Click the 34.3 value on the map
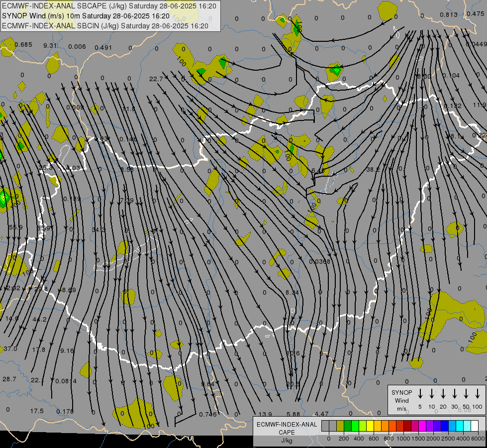 tap(98, 230)
